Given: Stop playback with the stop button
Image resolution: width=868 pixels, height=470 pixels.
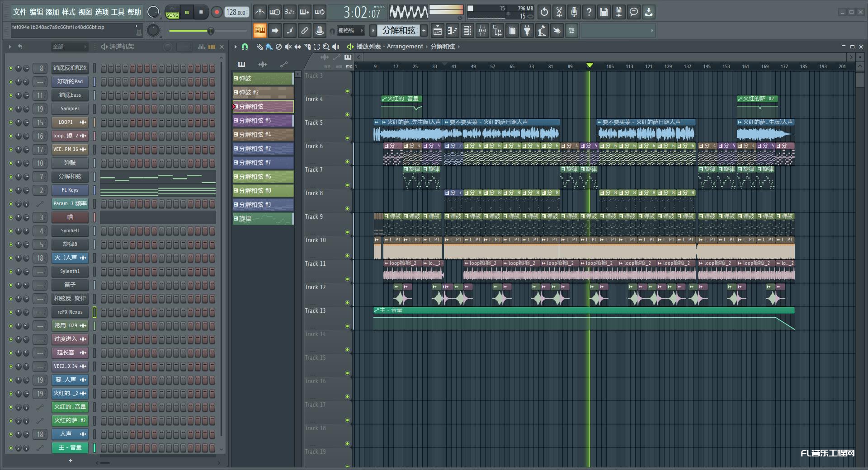Looking at the screenshot, I should point(201,12).
